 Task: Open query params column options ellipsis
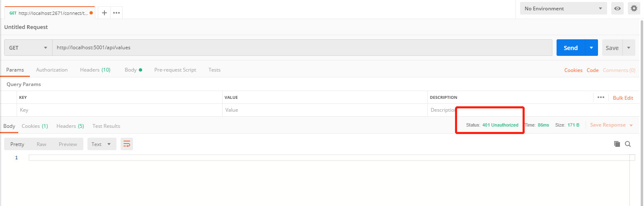click(601, 98)
